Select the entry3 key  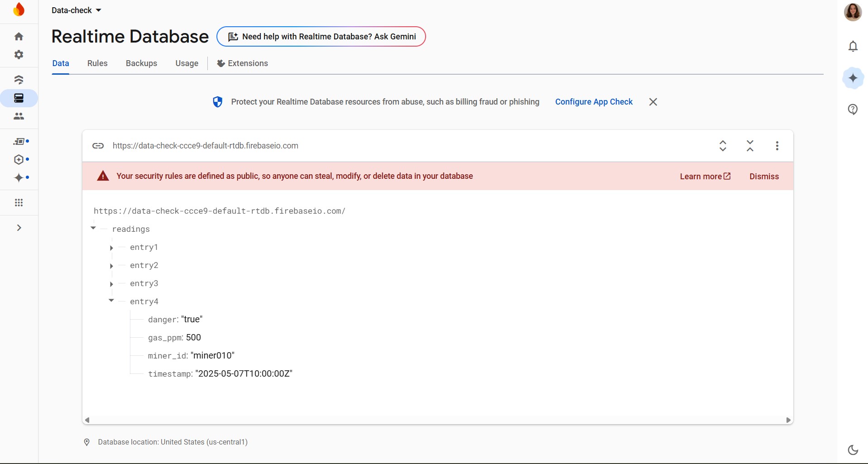pos(144,283)
